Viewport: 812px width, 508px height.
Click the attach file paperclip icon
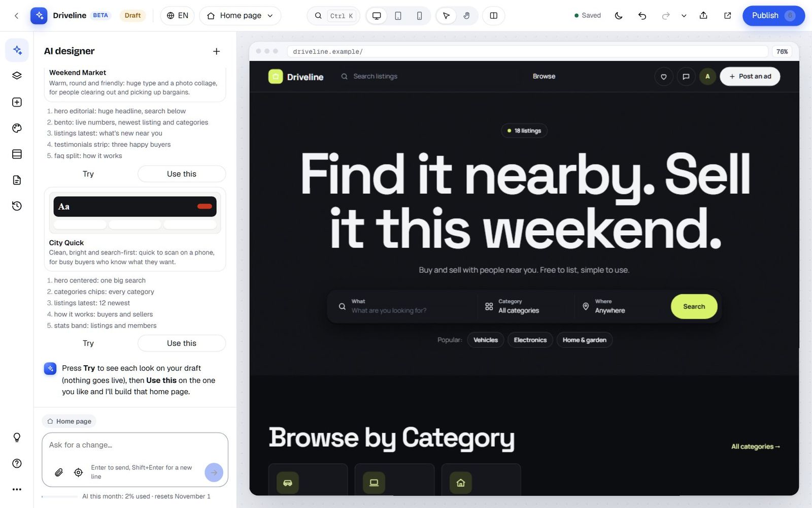59,472
